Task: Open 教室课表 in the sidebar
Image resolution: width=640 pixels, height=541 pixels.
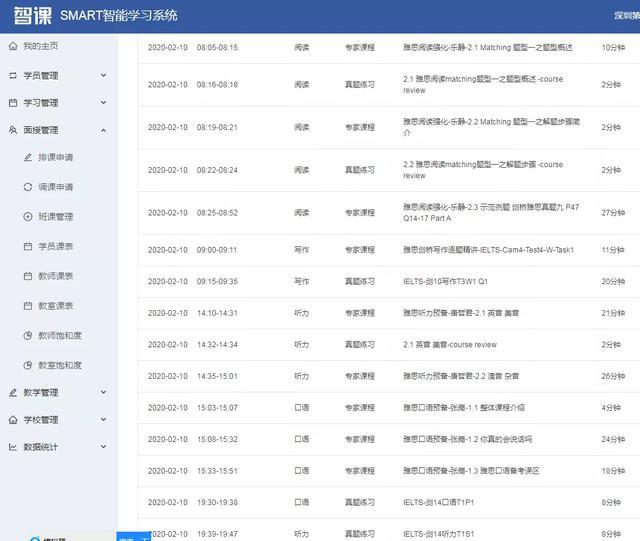Action: point(55,306)
